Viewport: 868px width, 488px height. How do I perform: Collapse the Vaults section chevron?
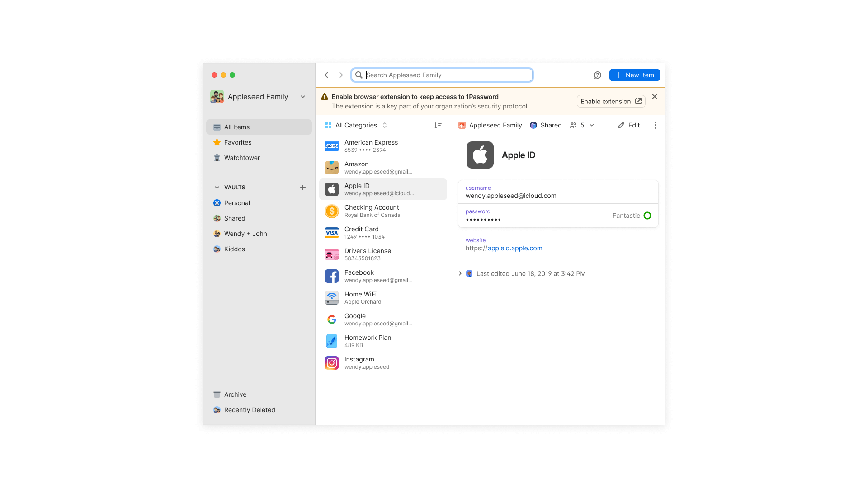(217, 188)
